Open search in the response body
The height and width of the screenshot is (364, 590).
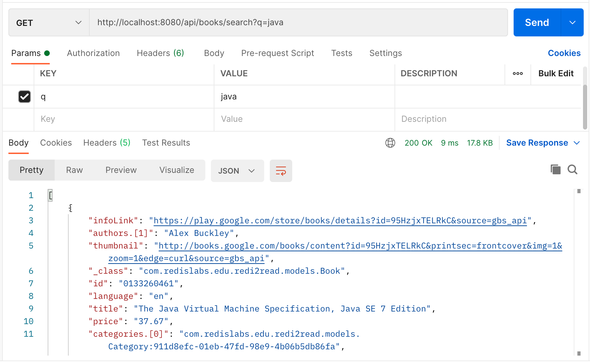572,169
